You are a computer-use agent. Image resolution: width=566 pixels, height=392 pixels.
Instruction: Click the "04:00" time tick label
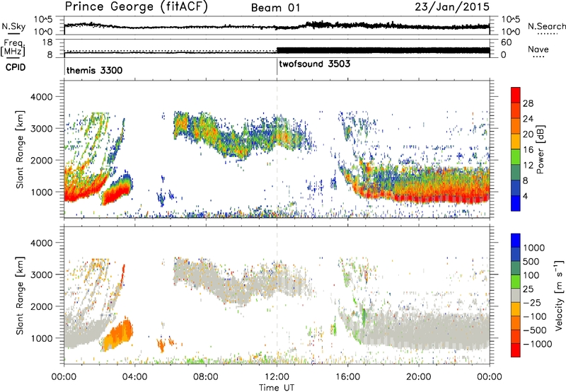134,377
